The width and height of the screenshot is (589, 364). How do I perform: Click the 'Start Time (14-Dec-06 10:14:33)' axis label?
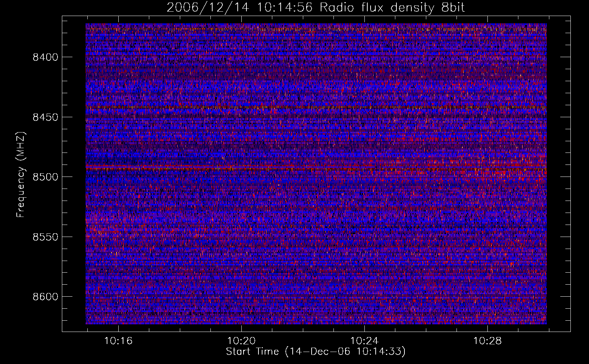316,352
